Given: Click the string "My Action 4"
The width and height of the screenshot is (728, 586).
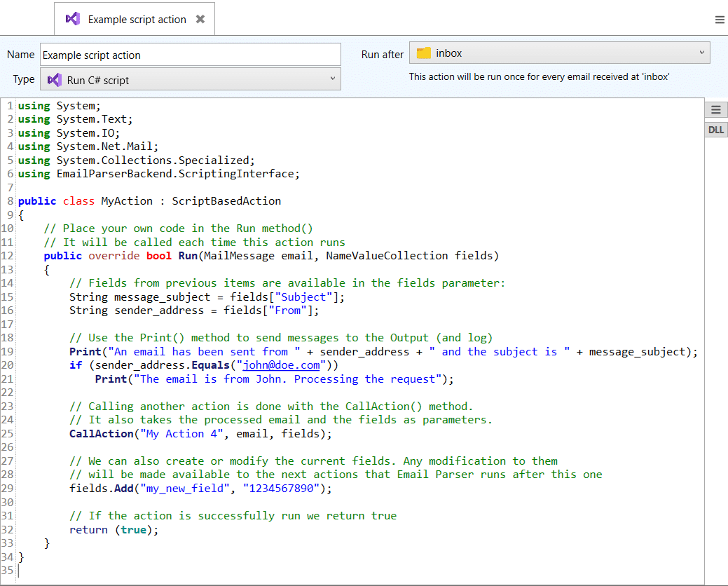Looking at the screenshot, I should click(x=181, y=434).
